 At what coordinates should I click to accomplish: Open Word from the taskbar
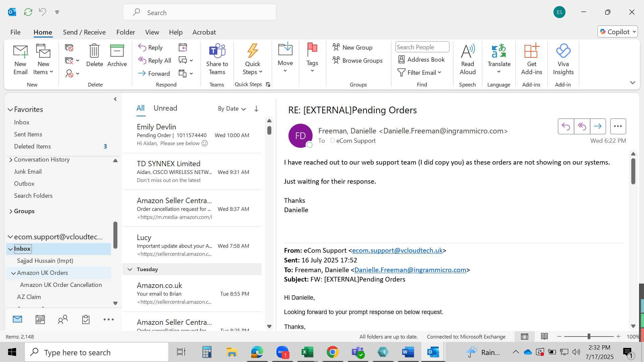pos(408,352)
